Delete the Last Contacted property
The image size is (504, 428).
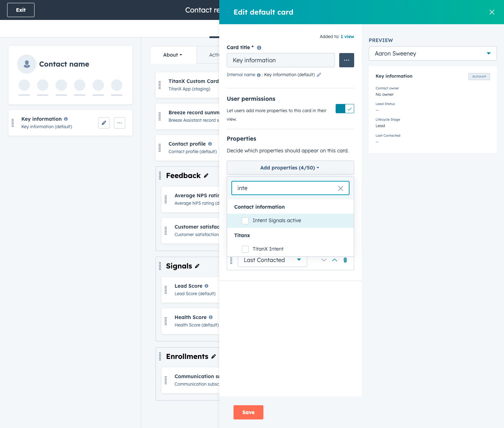point(345,260)
